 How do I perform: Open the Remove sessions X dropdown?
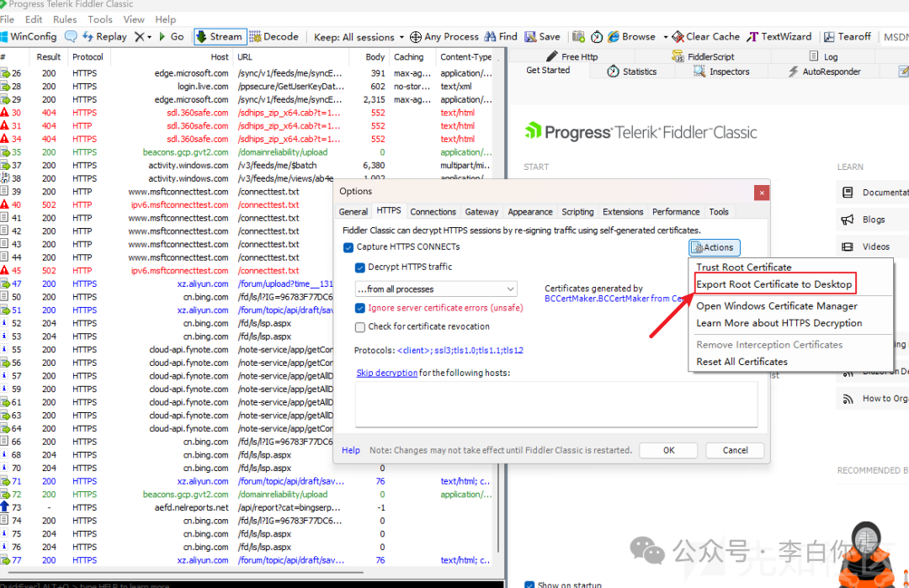142,36
